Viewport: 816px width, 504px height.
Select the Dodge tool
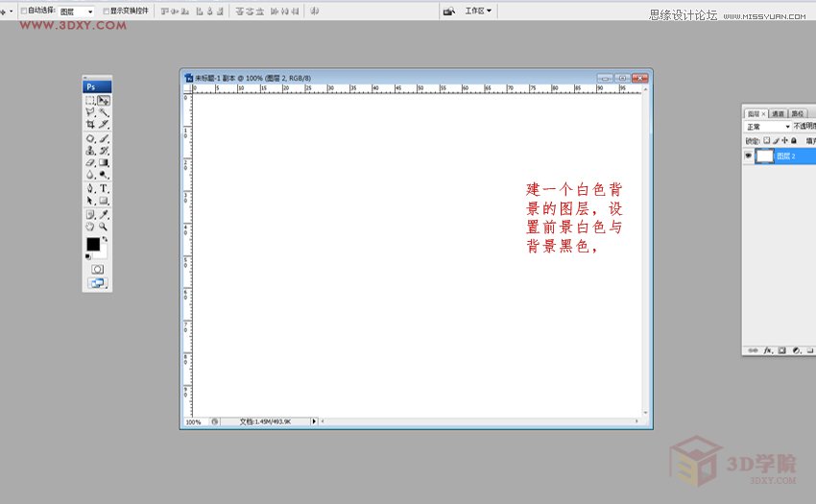pyautogui.click(x=104, y=175)
